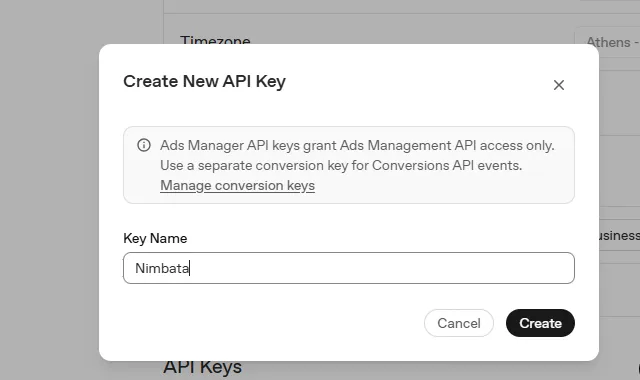Click into the Key Name input field
The image size is (640, 380).
click(x=349, y=268)
